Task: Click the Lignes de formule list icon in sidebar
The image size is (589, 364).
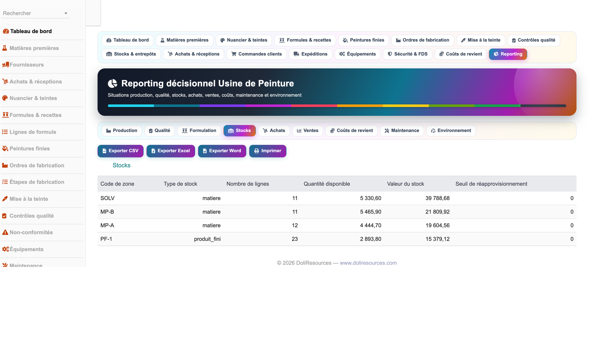Action: 5,132
